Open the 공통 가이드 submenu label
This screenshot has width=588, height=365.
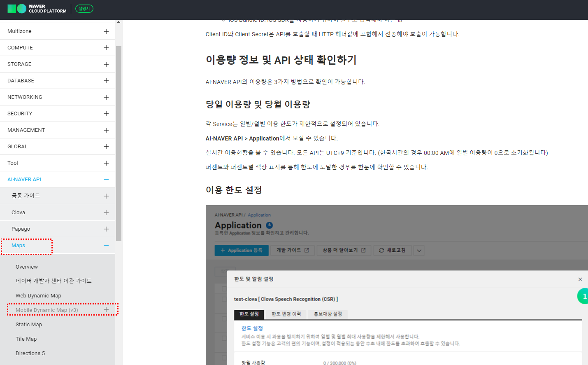pyautogui.click(x=26, y=196)
